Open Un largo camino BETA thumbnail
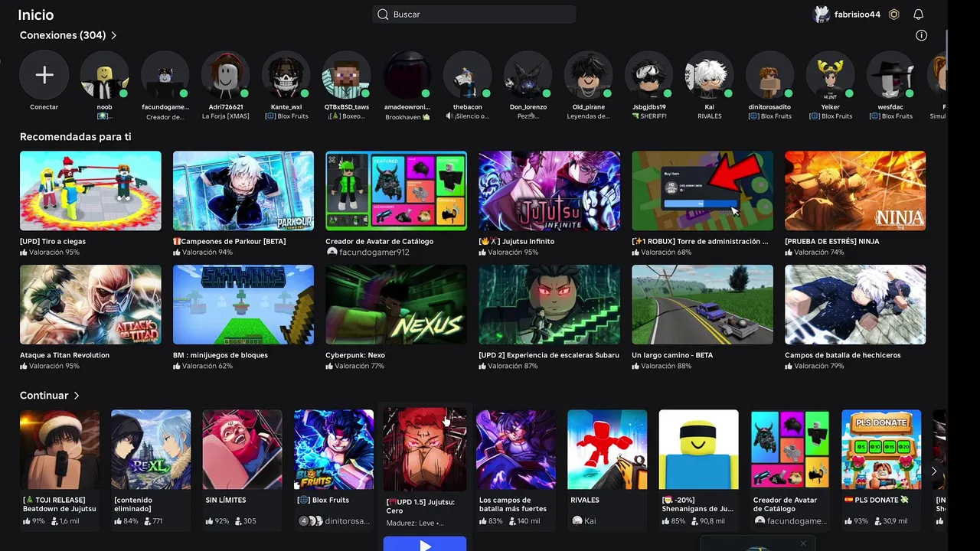Image resolution: width=980 pixels, height=551 pixels. coord(702,305)
